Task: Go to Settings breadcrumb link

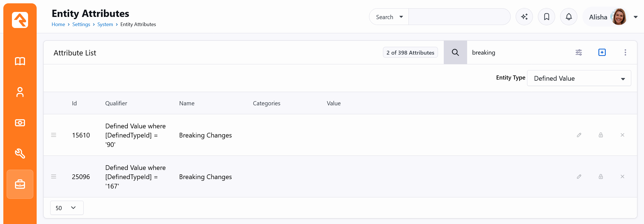Action: click(81, 24)
